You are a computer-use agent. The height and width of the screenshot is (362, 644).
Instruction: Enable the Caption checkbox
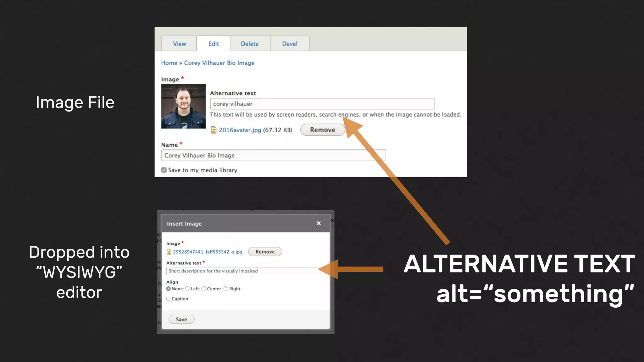tap(169, 299)
